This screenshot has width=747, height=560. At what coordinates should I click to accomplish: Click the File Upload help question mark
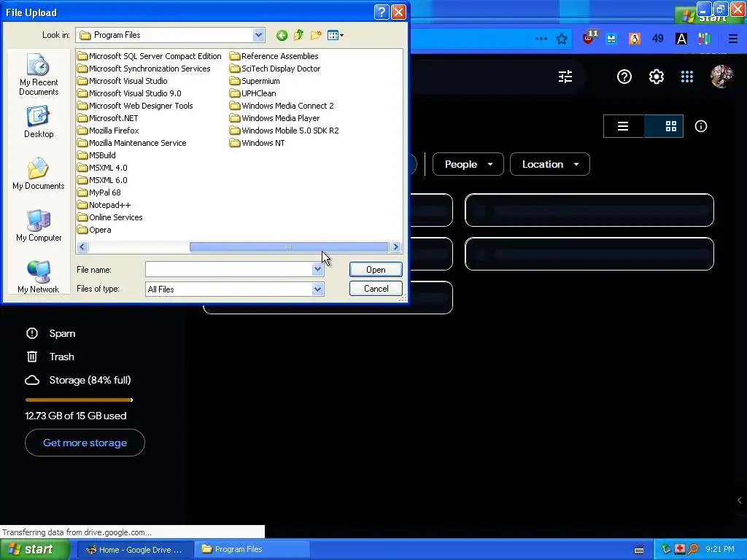coord(382,12)
